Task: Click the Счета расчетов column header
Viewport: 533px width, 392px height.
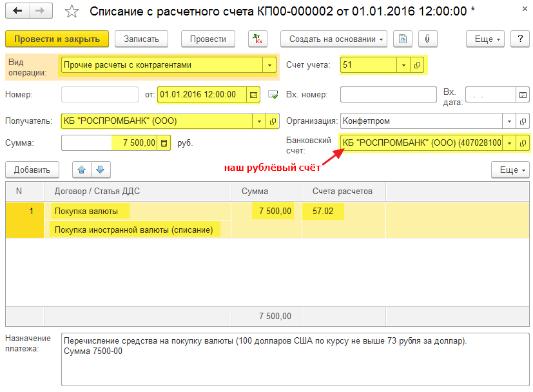Action: point(344,191)
